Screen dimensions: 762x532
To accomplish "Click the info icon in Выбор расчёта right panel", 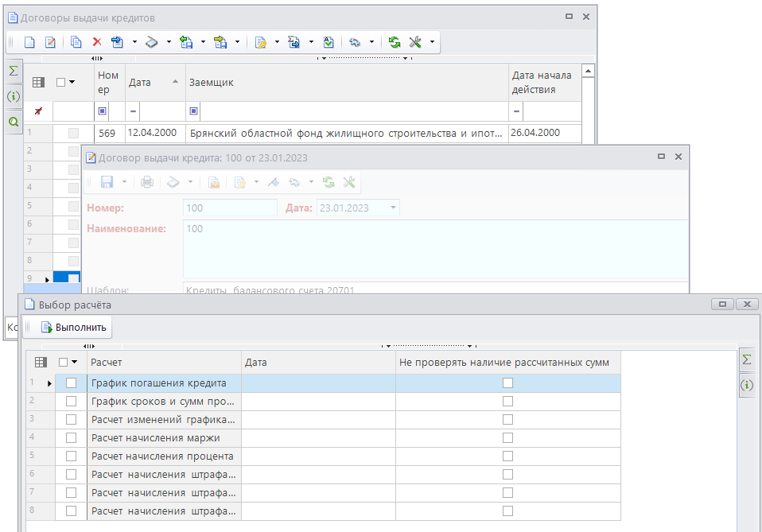I will tap(747, 385).
